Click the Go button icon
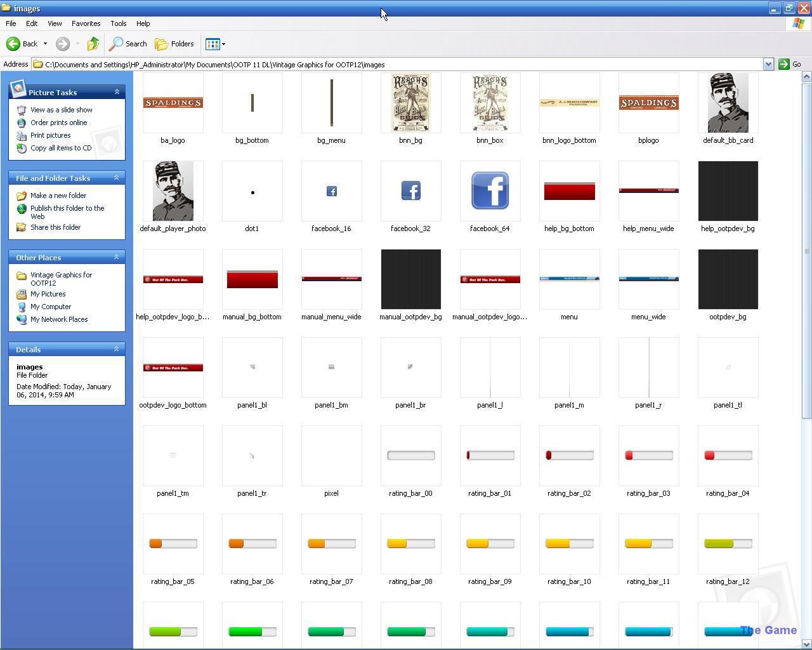The height and width of the screenshot is (650, 812). click(x=784, y=64)
